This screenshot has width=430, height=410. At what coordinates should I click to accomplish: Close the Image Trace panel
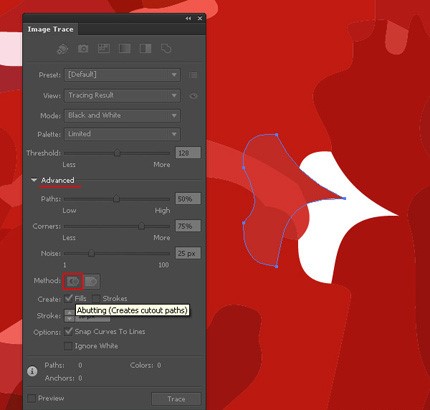[x=200, y=18]
